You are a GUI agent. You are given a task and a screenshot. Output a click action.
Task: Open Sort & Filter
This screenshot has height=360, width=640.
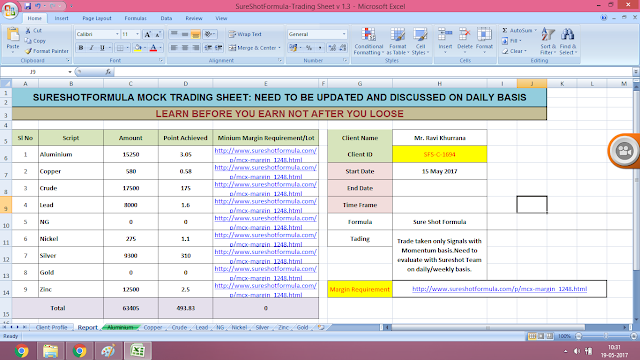coord(548,41)
